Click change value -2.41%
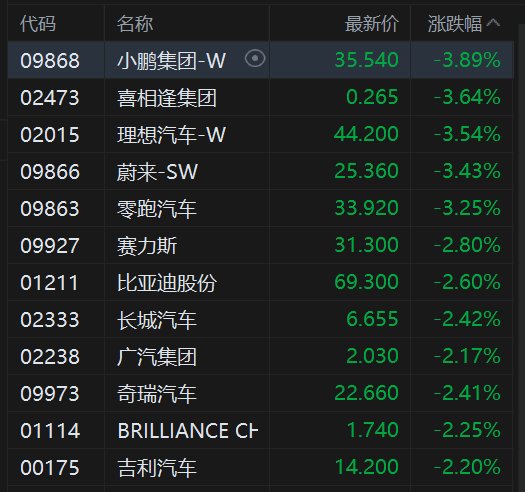The image size is (525, 492). point(467,393)
